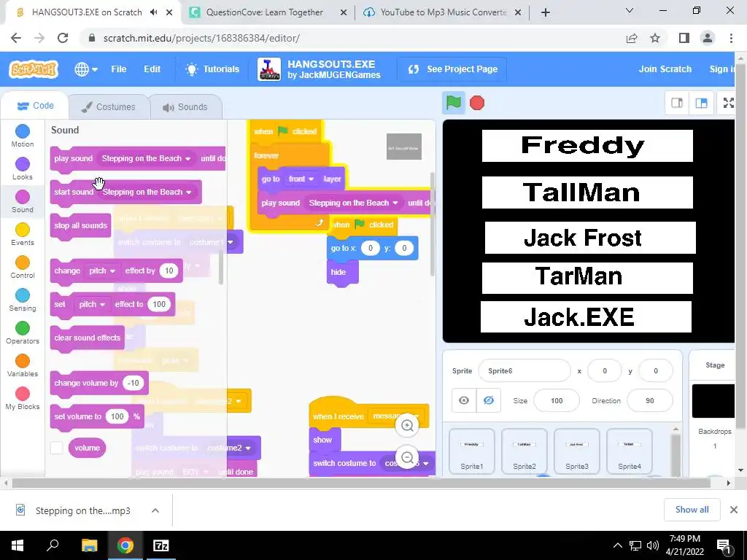Select the Stage backdrop thumbnail
The width and height of the screenshot is (747, 560).
tap(713, 401)
